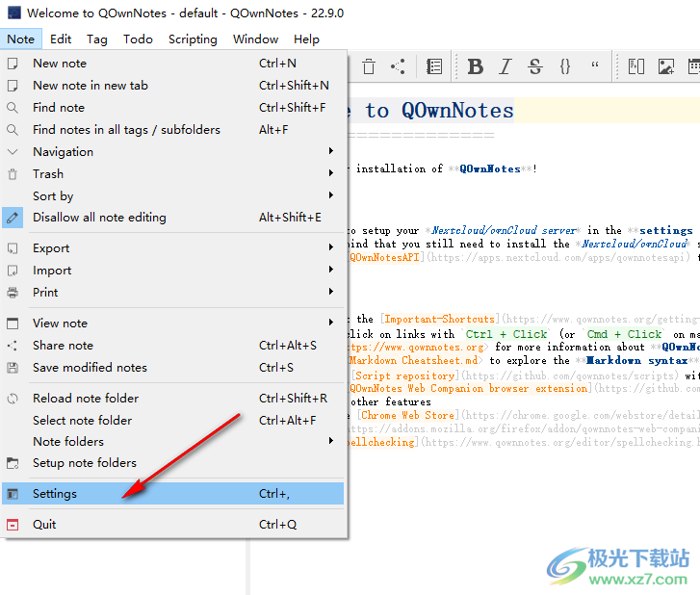Open Settings from the Note menu
The image size is (700, 595).
click(x=172, y=494)
